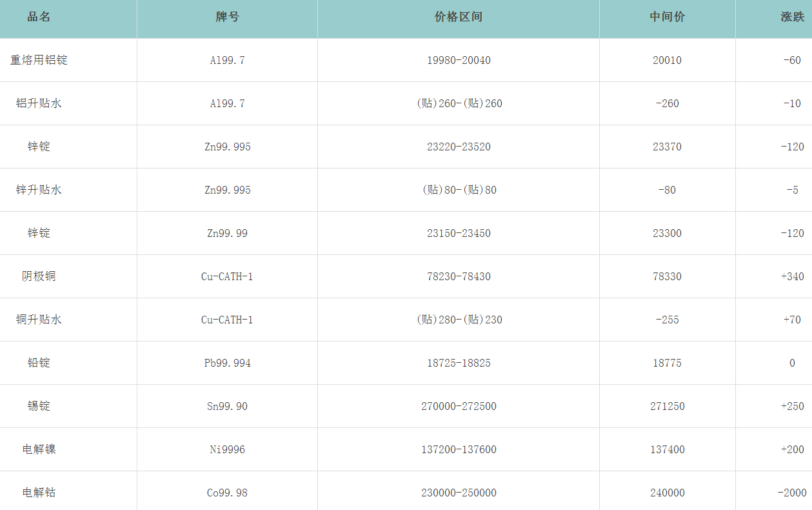Select the 价格区间 column header
812x510 pixels.
(x=459, y=17)
